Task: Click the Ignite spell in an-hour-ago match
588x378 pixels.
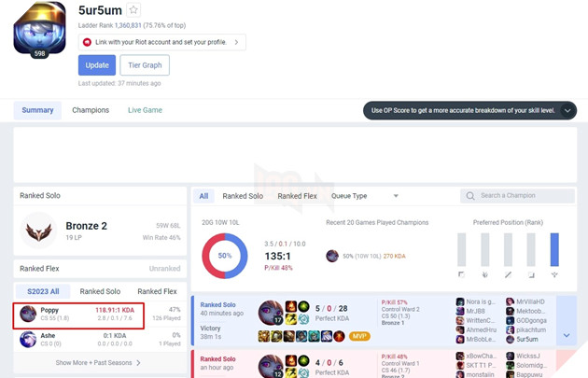Action: pos(291,360)
